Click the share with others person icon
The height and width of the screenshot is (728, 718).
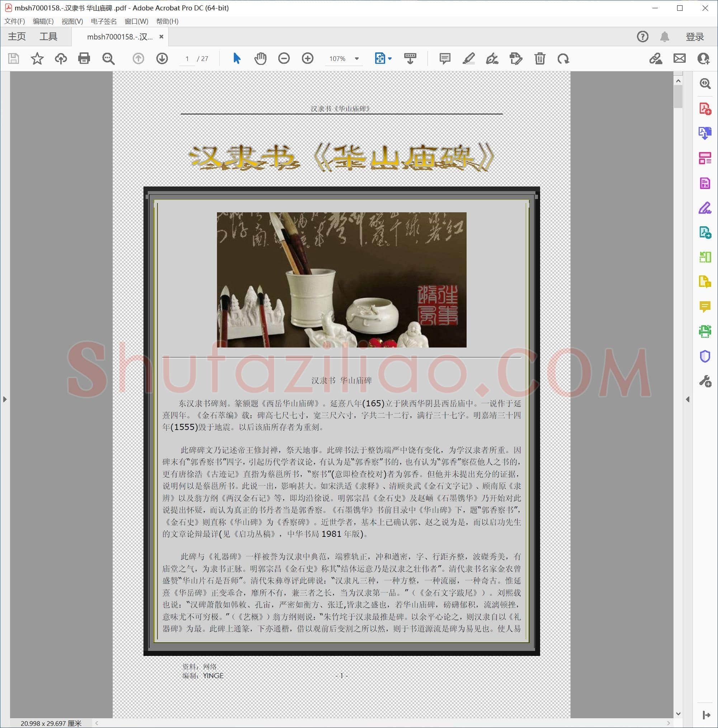pyautogui.click(x=704, y=58)
